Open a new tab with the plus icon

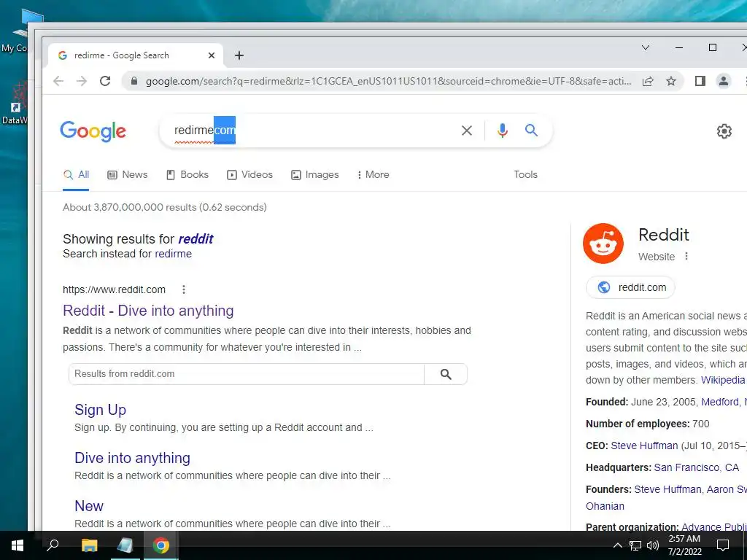click(239, 55)
